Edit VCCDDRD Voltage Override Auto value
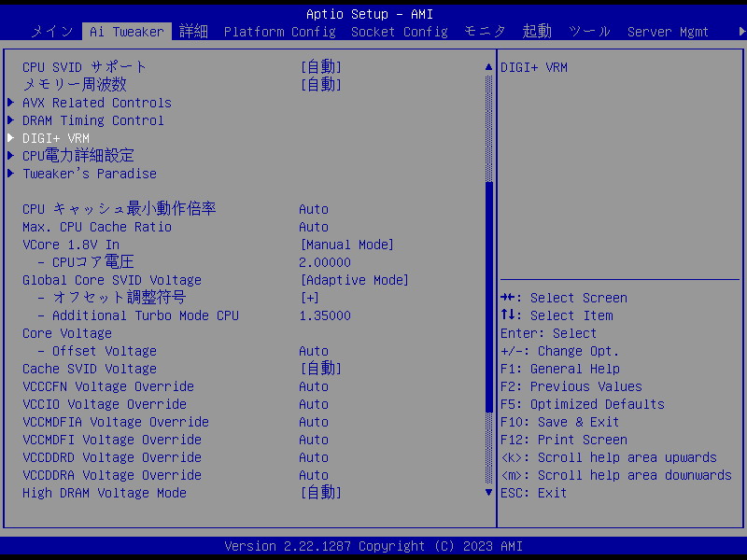747x560 pixels. (x=314, y=457)
